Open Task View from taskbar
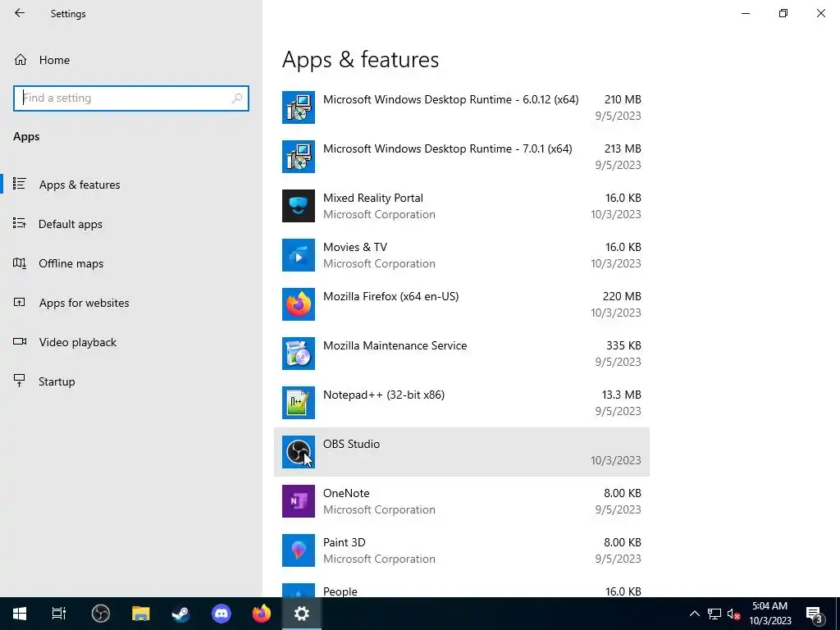This screenshot has height=630, width=840. point(59,614)
